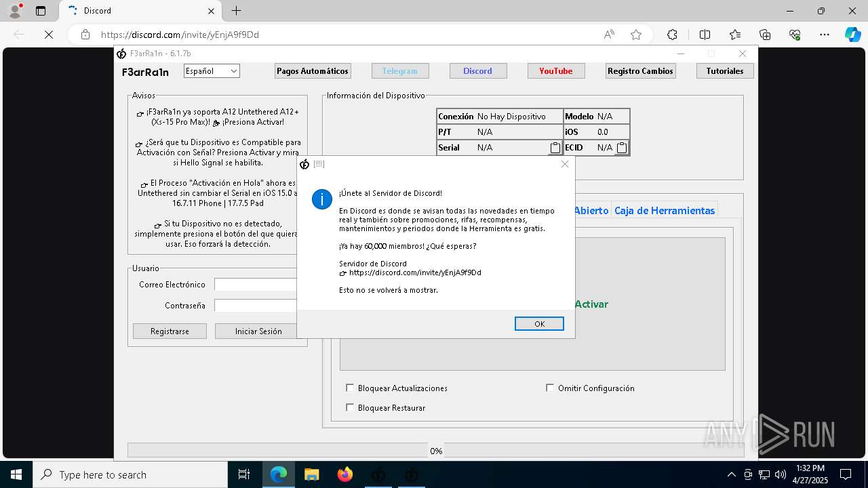Minimize the F3arRa1n window
This screenshot has width=868, height=488.
click(x=681, y=54)
